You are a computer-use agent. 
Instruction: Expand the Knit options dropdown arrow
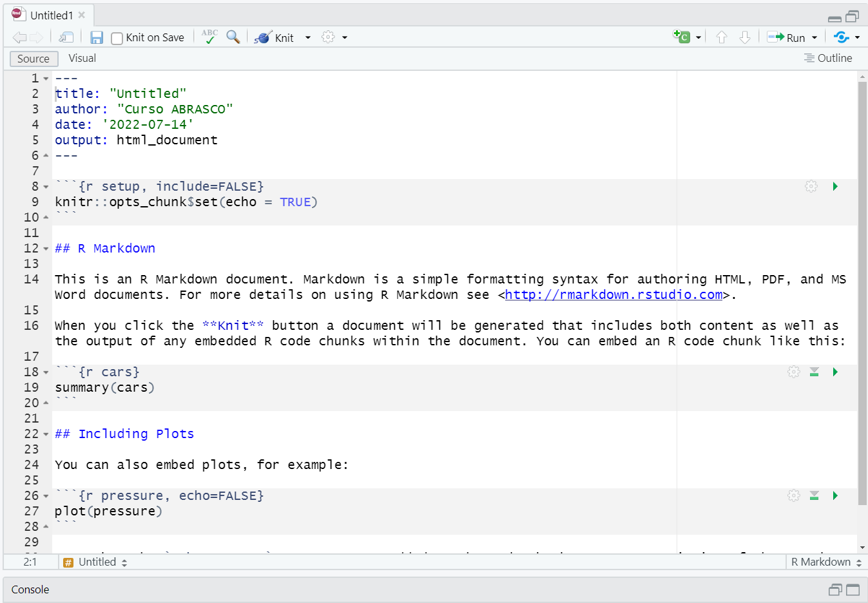(308, 37)
